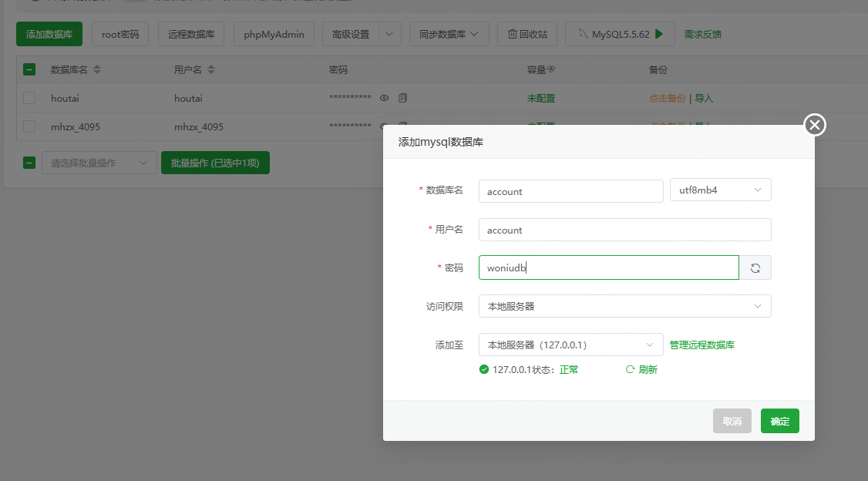Open the 容量 capacity help icon

552,69
